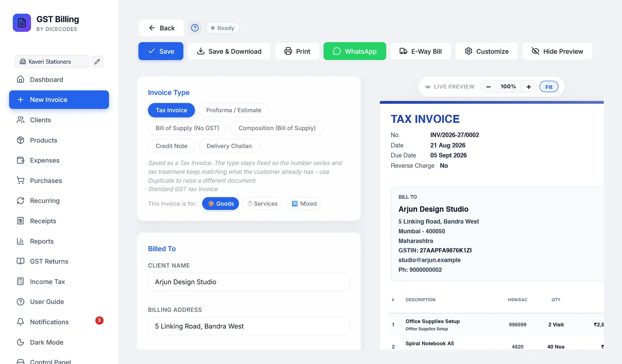Select New Invoice in the sidebar

[x=59, y=100]
